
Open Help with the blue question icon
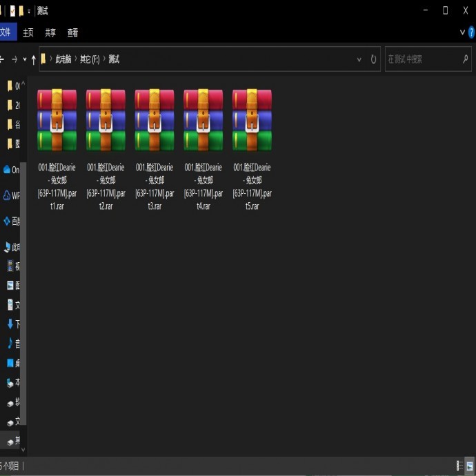[472, 32]
